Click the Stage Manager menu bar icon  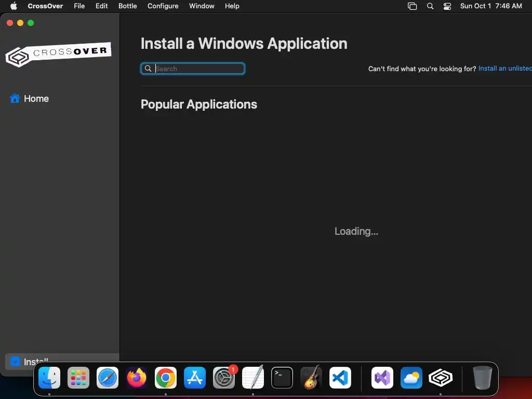[x=412, y=6]
